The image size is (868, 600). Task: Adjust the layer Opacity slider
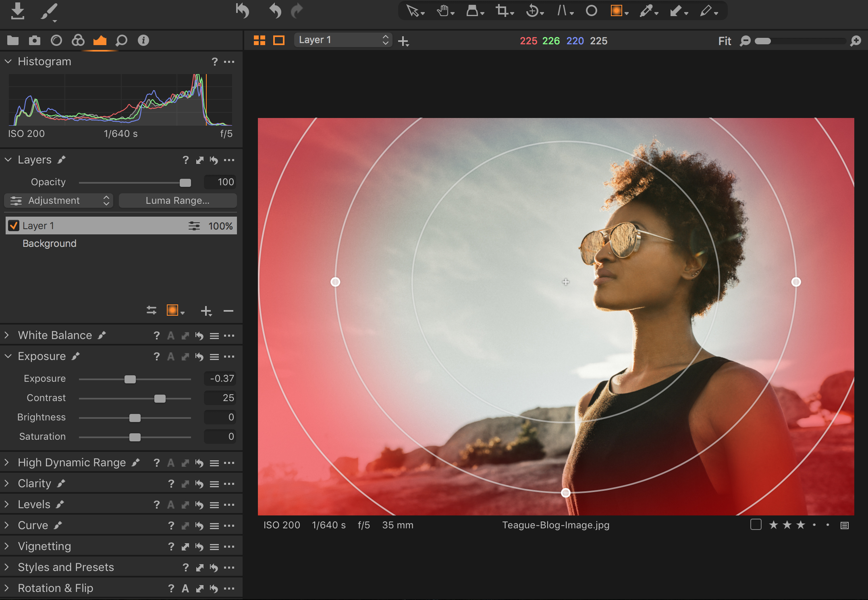pos(185,183)
